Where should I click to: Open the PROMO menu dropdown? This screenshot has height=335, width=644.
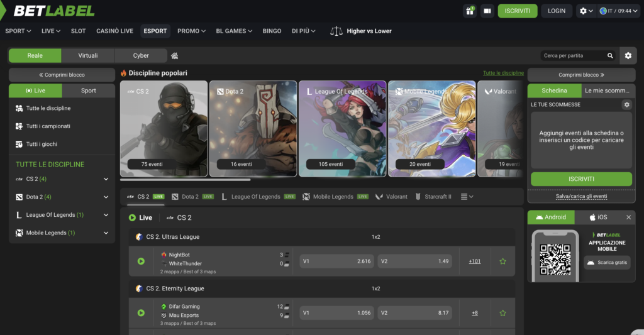[x=191, y=31]
